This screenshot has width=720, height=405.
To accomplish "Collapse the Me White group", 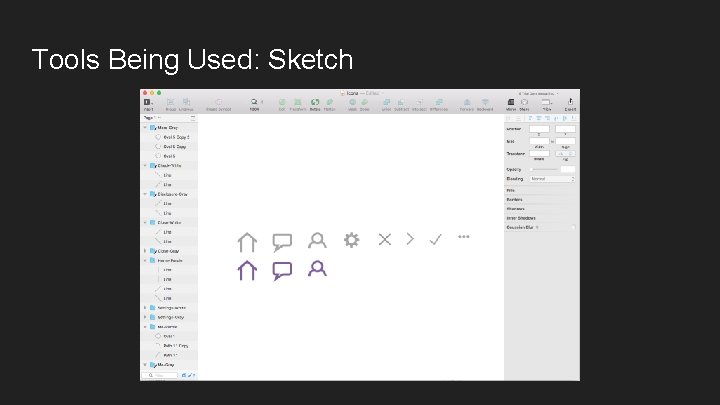I will click(146, 327).
